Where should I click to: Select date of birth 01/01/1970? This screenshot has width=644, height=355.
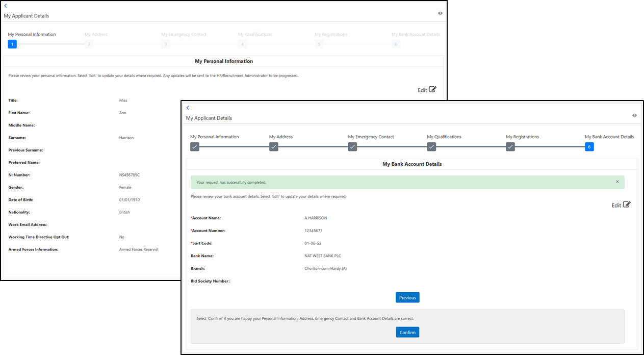coord(128,200)
